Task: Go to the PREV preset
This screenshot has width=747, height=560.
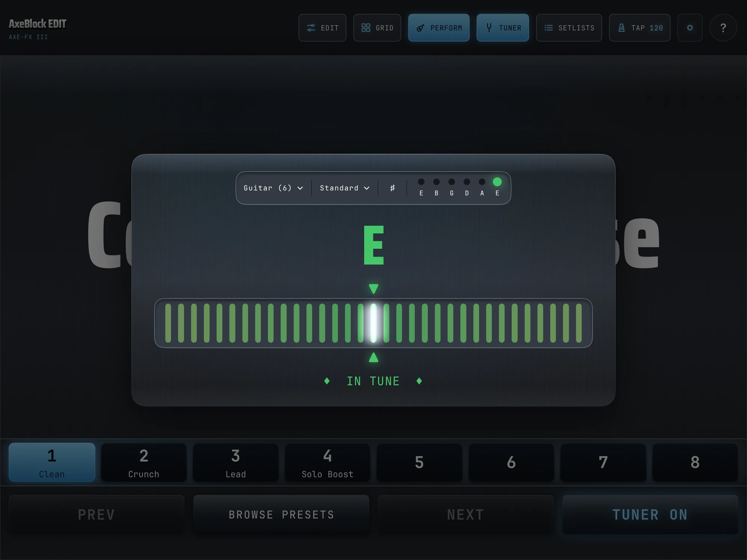Action: pos(96,514)
